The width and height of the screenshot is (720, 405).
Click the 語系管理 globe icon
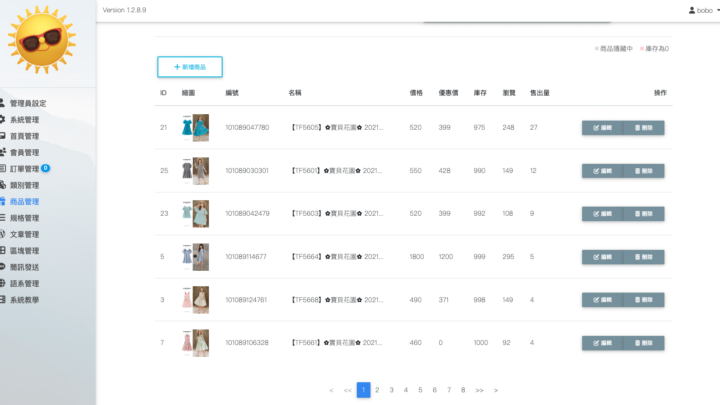pos(4,283)
